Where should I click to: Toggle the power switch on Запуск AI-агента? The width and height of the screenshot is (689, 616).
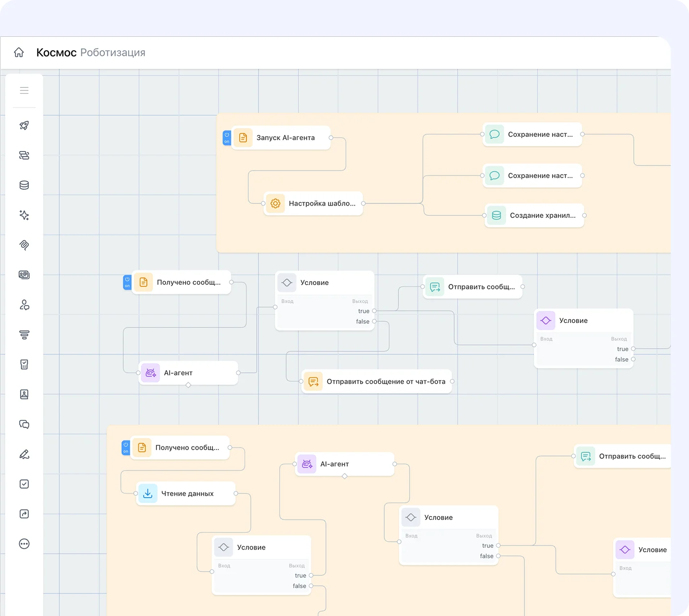point(227,138)
